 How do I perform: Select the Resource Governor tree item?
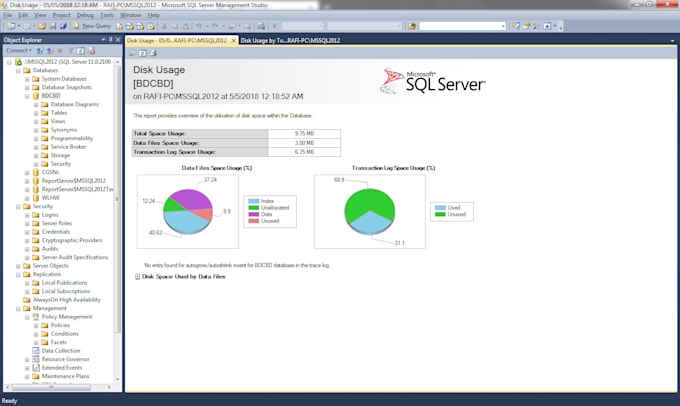click(x=65, y=358)
